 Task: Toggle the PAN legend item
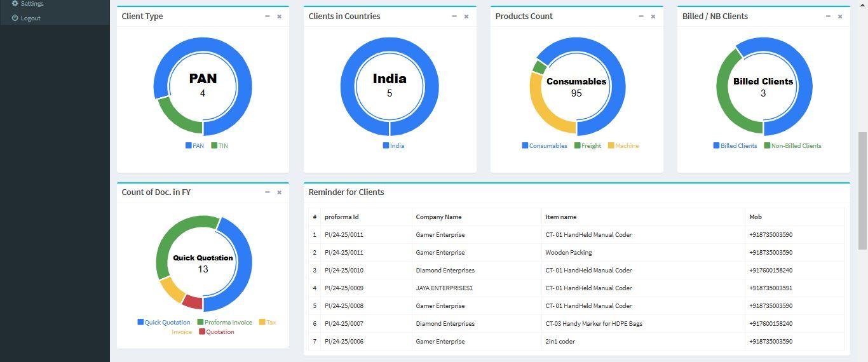point(195,145)
